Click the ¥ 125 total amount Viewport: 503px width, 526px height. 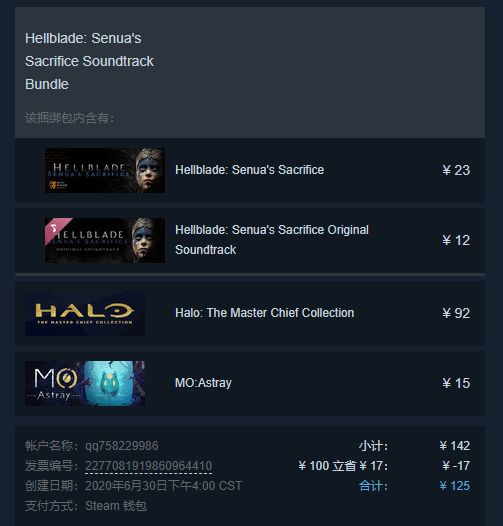[455, 486]
